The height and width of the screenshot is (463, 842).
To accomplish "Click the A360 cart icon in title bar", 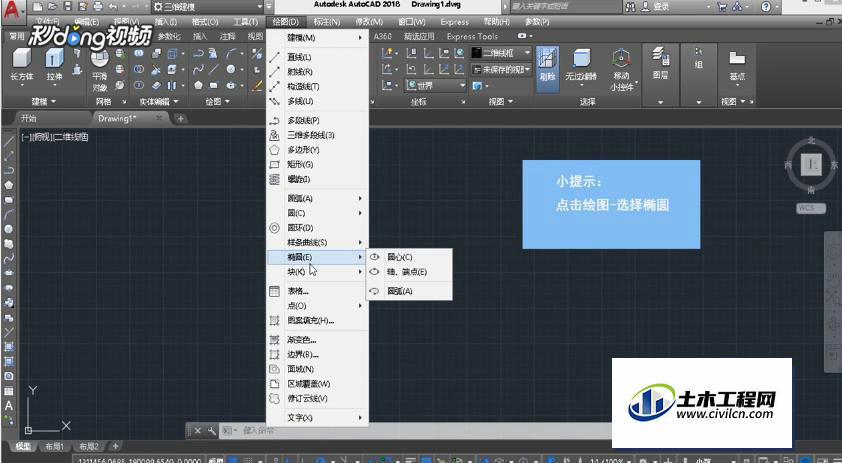I will (x=722, y=7).
